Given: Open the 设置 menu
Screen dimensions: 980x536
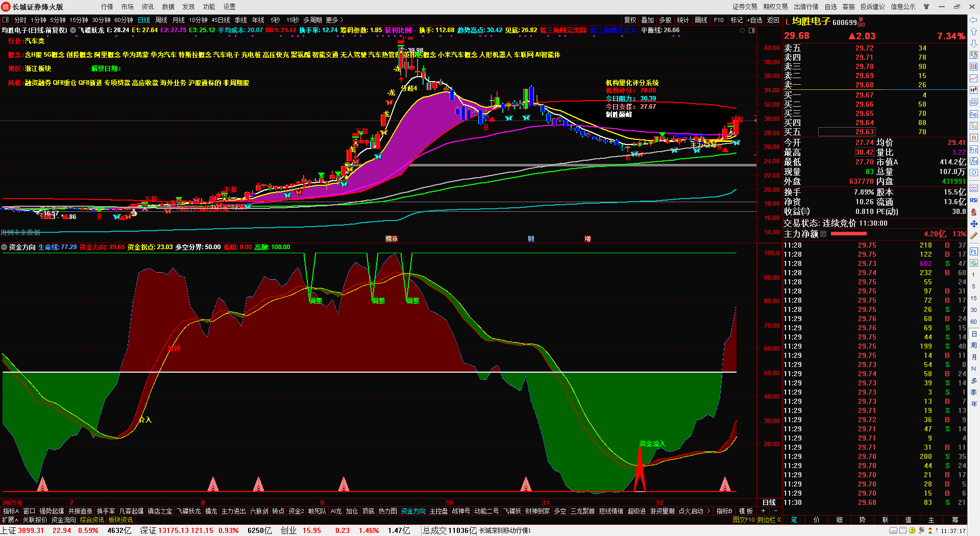Looking at the screenshot, I should pos(229,7).
